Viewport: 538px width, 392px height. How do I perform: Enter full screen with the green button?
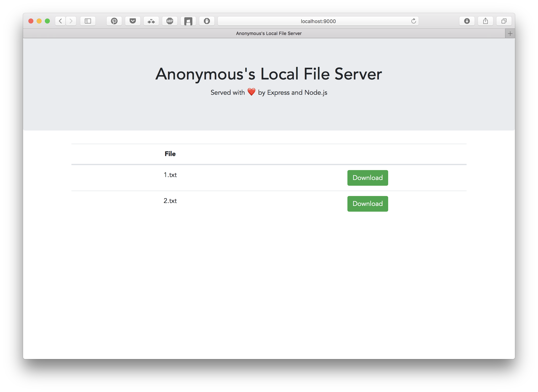coord(48,21)
